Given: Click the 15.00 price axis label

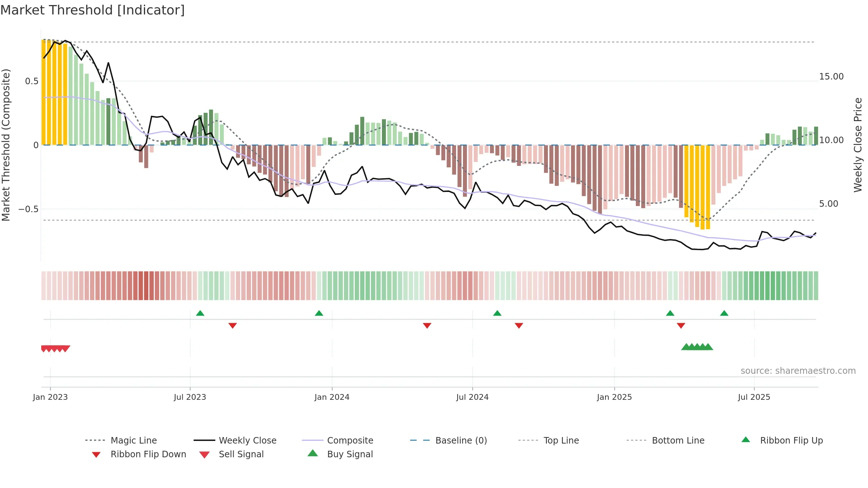Looking at the screenshot, I should point(831,77).
